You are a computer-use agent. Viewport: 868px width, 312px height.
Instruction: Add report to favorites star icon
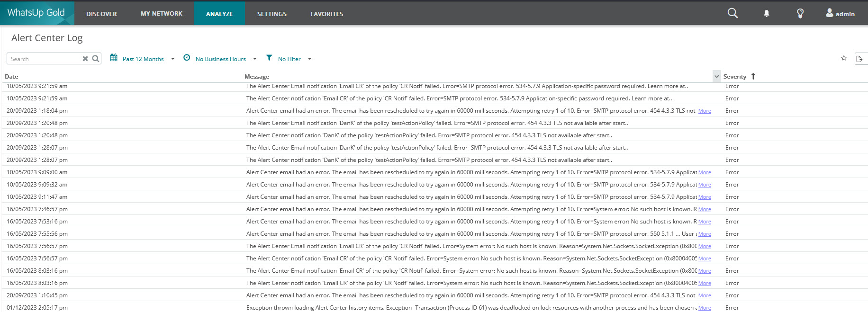[844, 58]
